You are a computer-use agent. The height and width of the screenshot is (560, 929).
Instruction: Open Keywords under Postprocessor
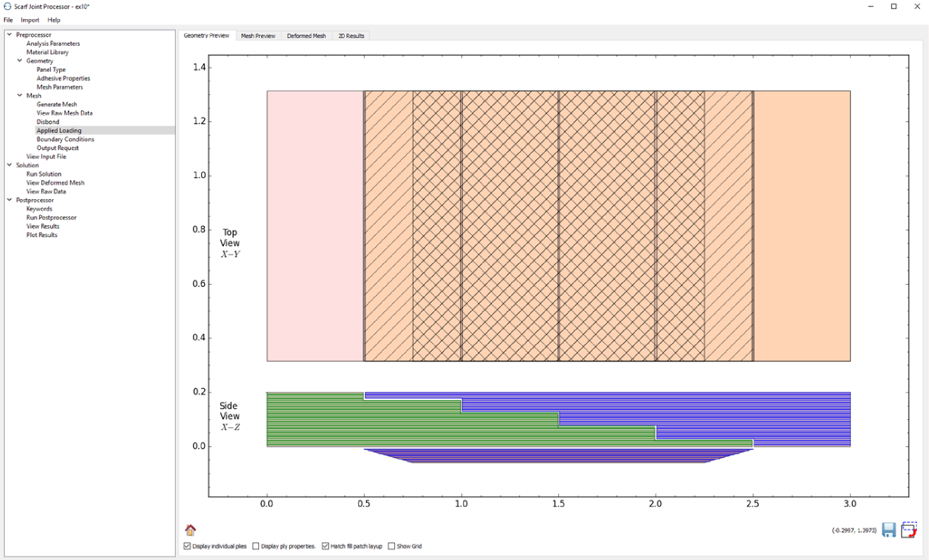(x=39, y=209)
